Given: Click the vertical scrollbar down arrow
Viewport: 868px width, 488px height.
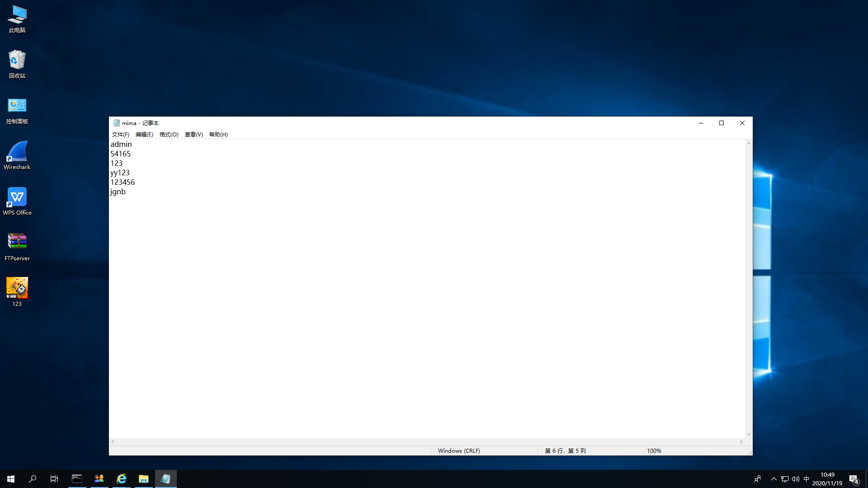Looking at the screenshot, I should (749, 434).
